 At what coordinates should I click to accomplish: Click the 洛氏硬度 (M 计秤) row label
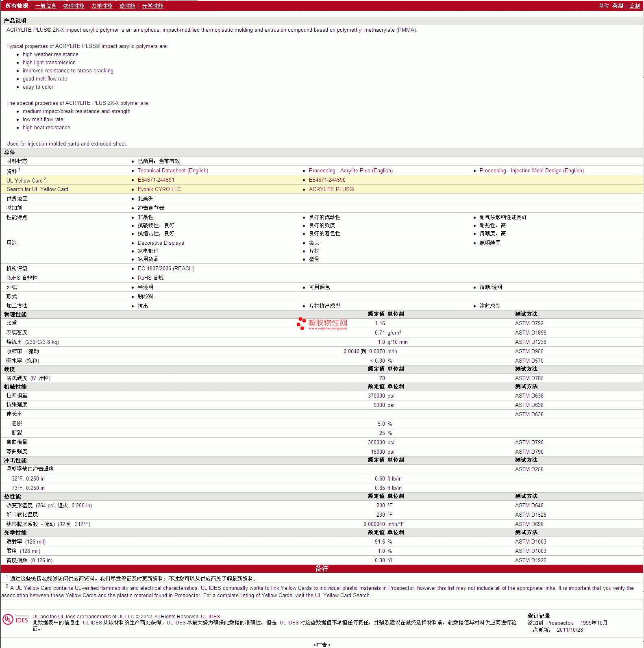[x=28, y=378]
